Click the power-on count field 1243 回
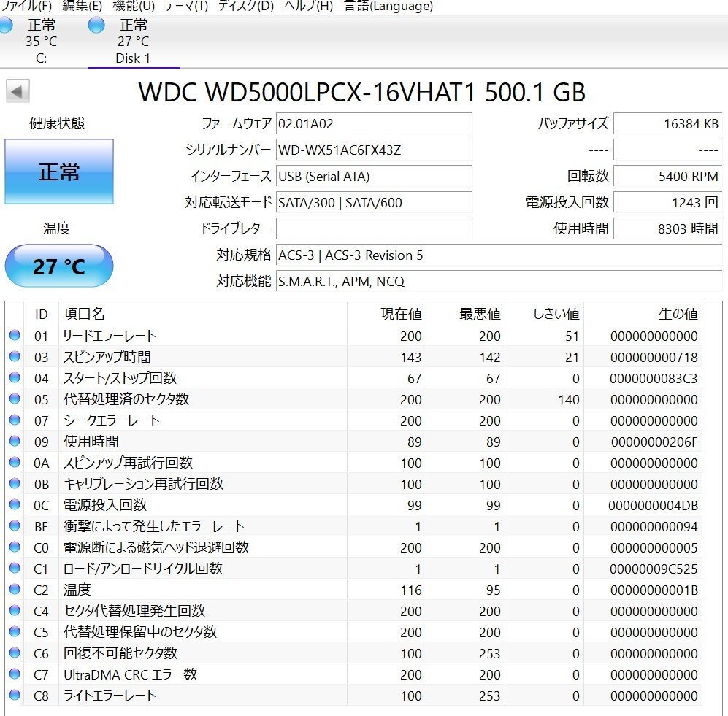 (x=668, y=202)
